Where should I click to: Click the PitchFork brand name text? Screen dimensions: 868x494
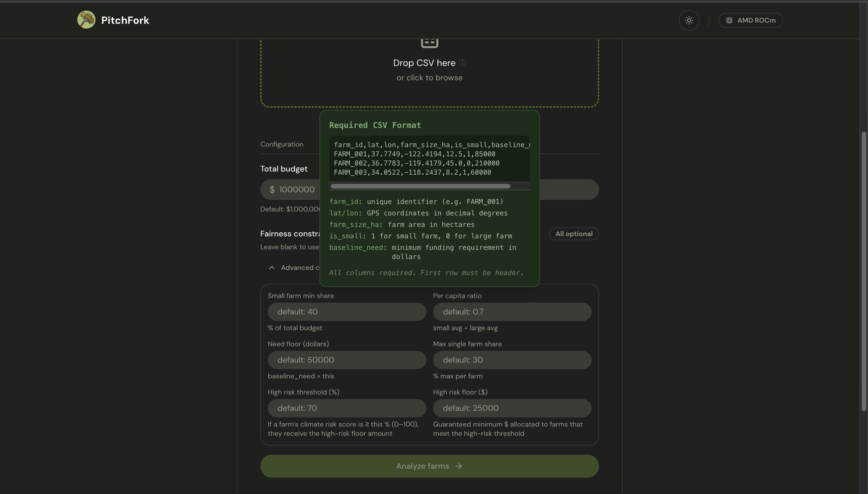125,20
